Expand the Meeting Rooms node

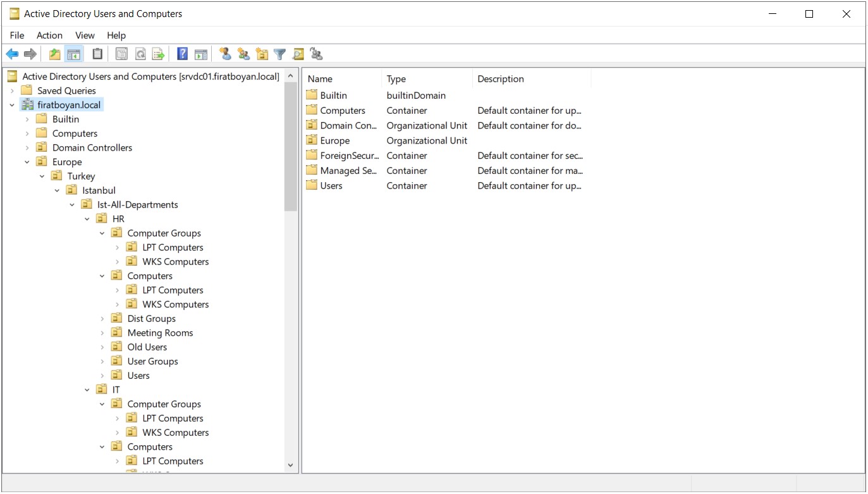(x=102, y=333)
